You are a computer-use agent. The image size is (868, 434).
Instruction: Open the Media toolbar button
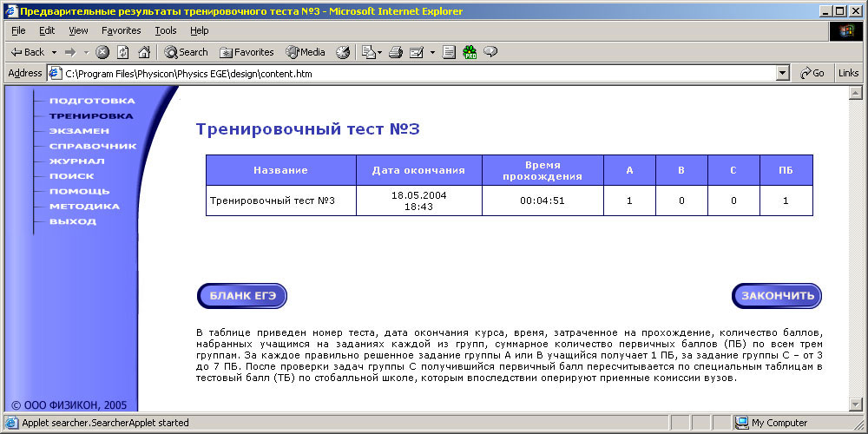305,52
